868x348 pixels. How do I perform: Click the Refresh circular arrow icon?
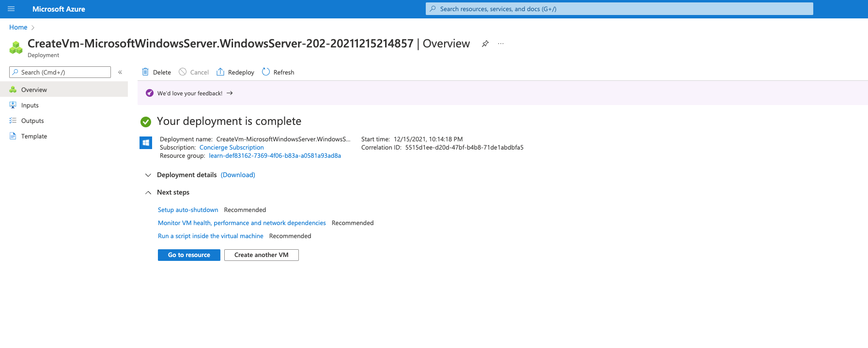point(266,72)
